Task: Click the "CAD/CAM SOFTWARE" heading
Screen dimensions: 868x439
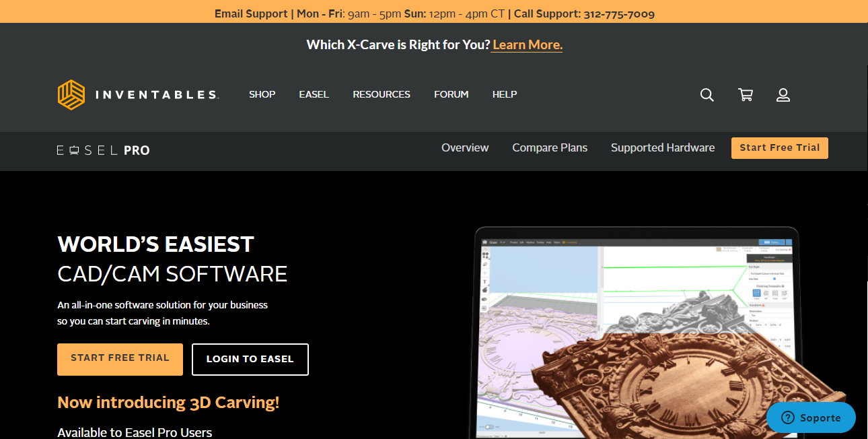Action: [x=172, y=274]
